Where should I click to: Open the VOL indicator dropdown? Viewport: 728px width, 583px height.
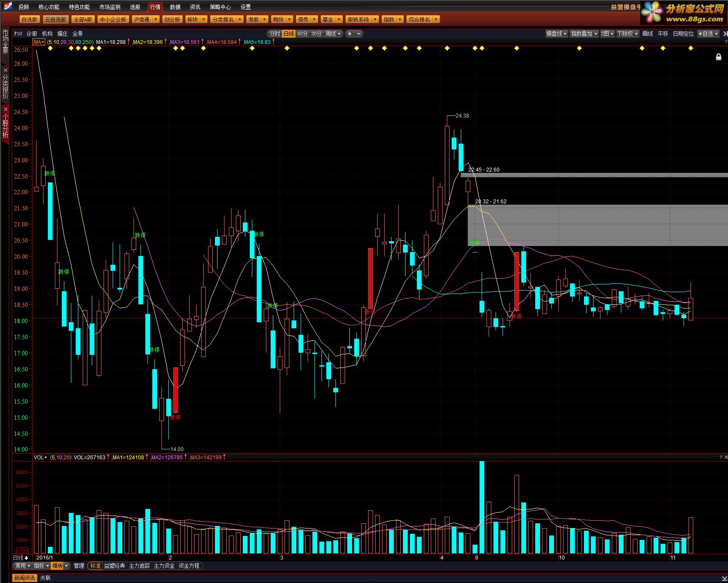[40, 457]
